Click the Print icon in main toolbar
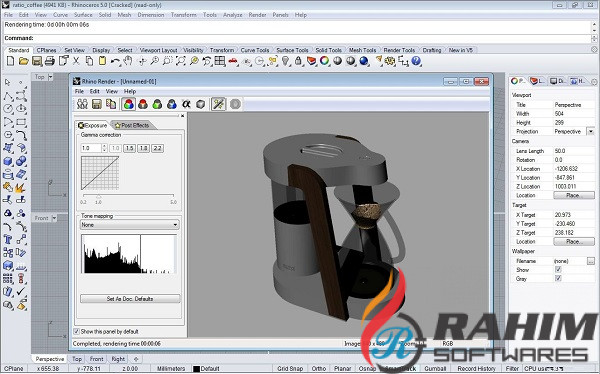Image resolution: width=600 pixels, height=374 pixels. 50,61
